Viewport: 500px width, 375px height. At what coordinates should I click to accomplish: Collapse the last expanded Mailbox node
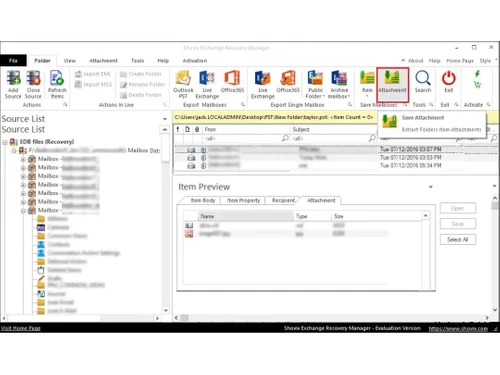tap(23, 211)
